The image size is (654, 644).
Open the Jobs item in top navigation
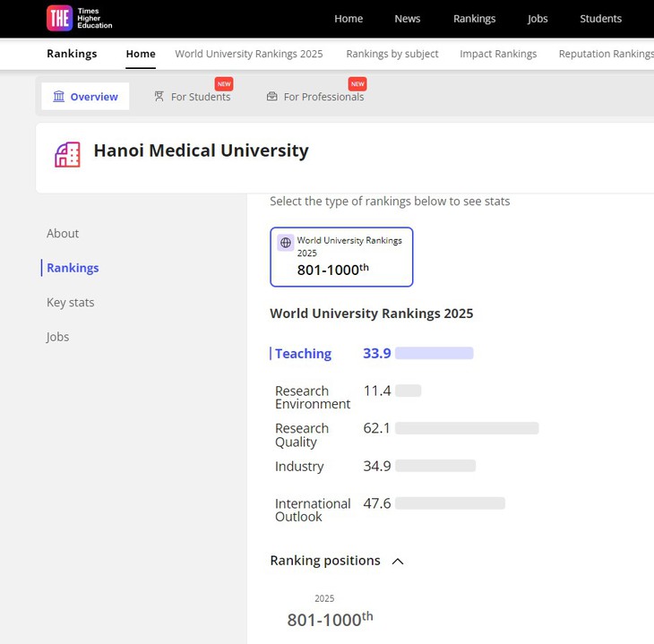(538, 19)
